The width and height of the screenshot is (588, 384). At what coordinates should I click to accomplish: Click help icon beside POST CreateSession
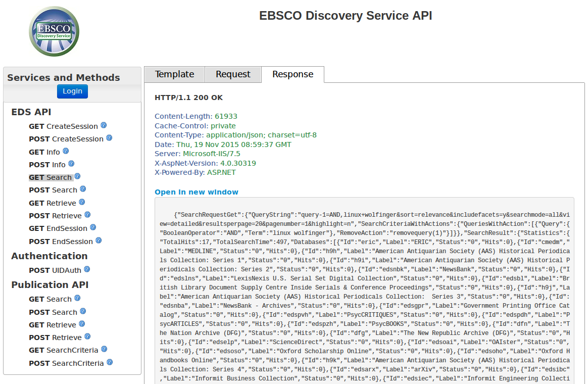tap(109, 138)
